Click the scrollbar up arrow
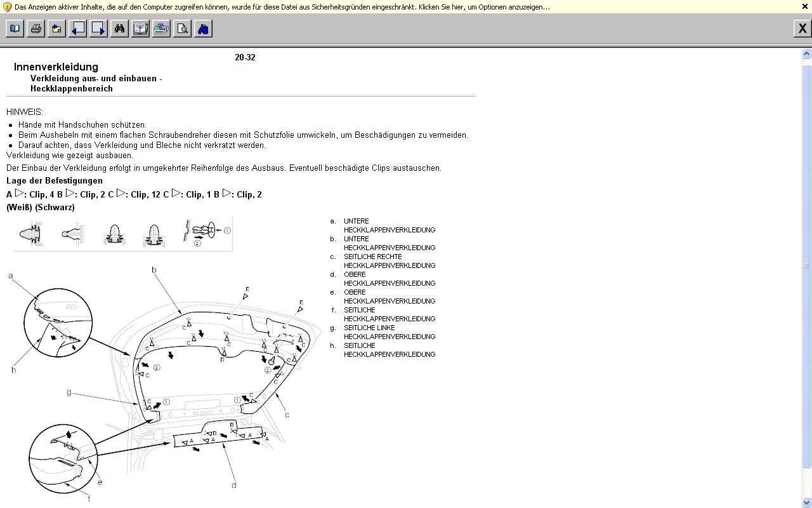 click(x=806, y=54)
